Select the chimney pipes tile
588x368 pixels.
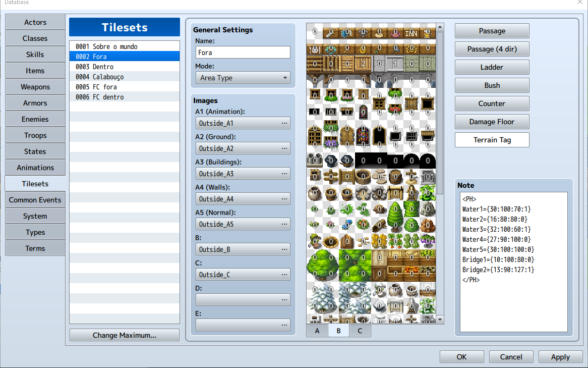point(315,161)
